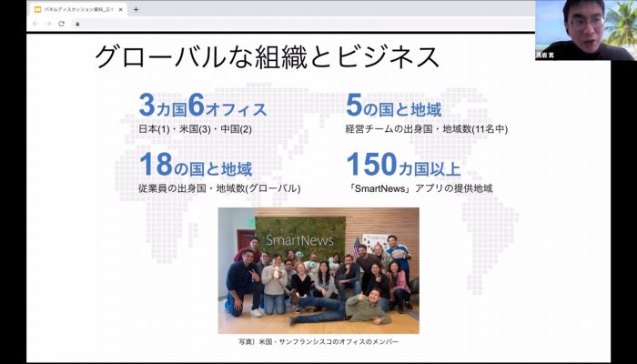Click the yellow Slides favicon on the tab
Image resolution: width=637 pixels, height=364 pixels.
click(x=37, y=9)
